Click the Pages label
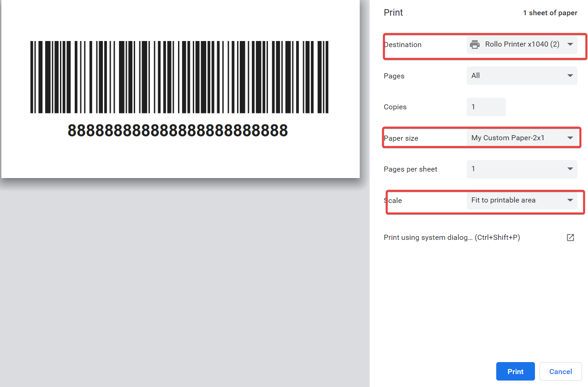The width and height of the screenshot is (588, 387). (394, 76)
